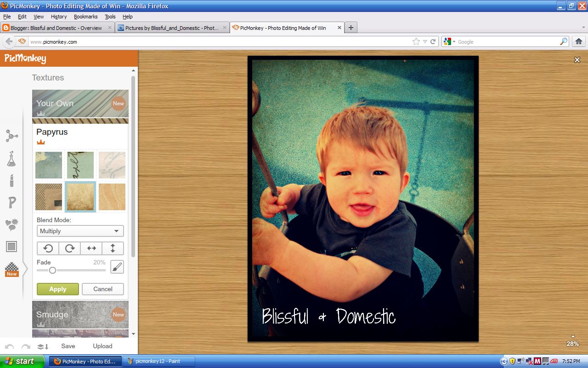The width and height of the screenshot is (588, 368).
Task: Expand the Smudge texture section
Action: tap(80, 315)
